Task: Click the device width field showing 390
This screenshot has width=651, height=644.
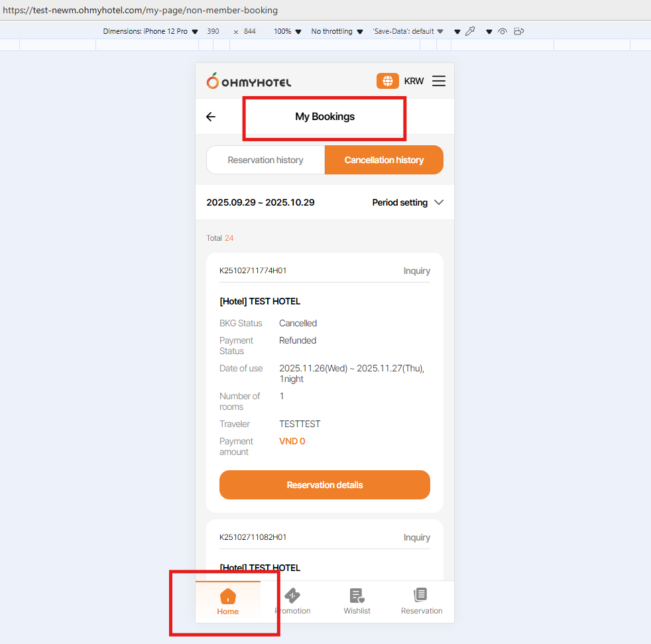Action: coord(213,31)
